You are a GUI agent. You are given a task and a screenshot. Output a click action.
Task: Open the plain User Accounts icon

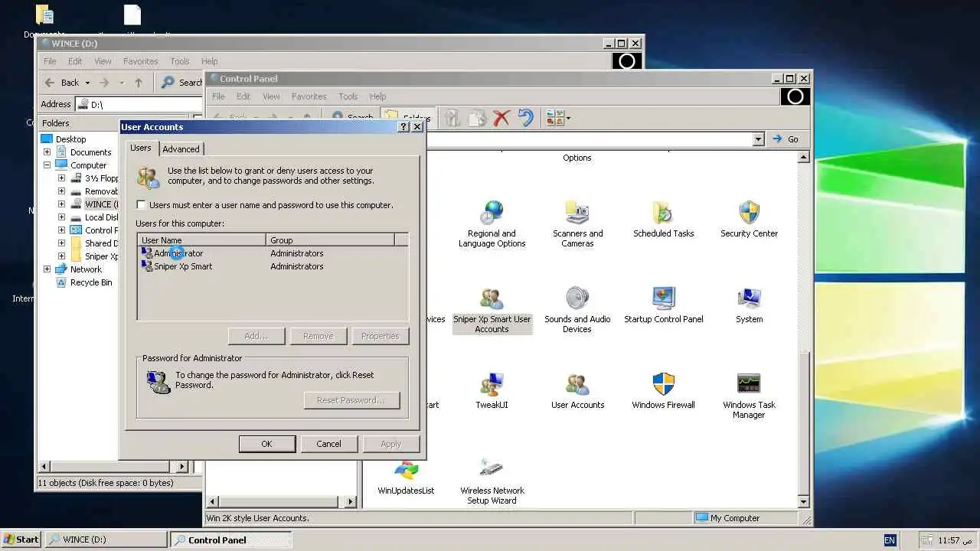[x=577, y=391]
